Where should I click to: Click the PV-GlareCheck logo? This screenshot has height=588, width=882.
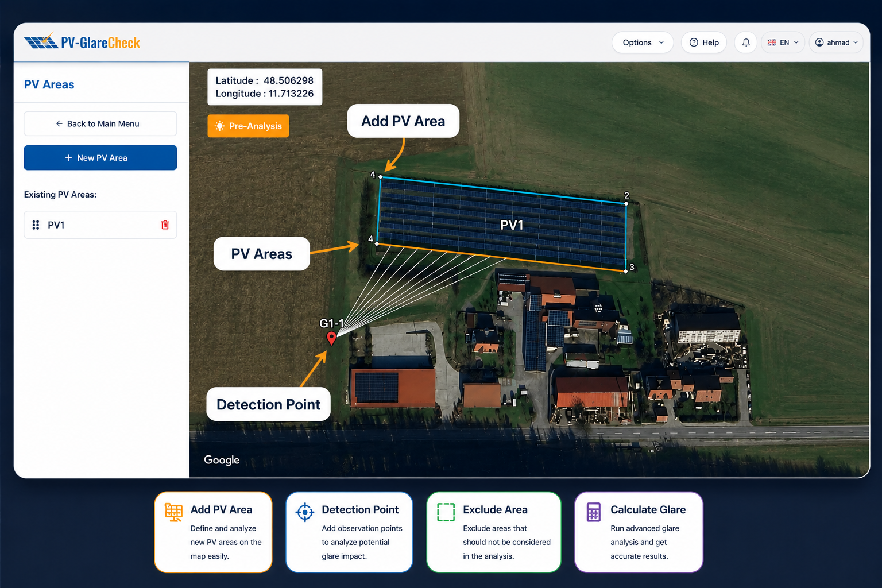(x=82, y=42)
